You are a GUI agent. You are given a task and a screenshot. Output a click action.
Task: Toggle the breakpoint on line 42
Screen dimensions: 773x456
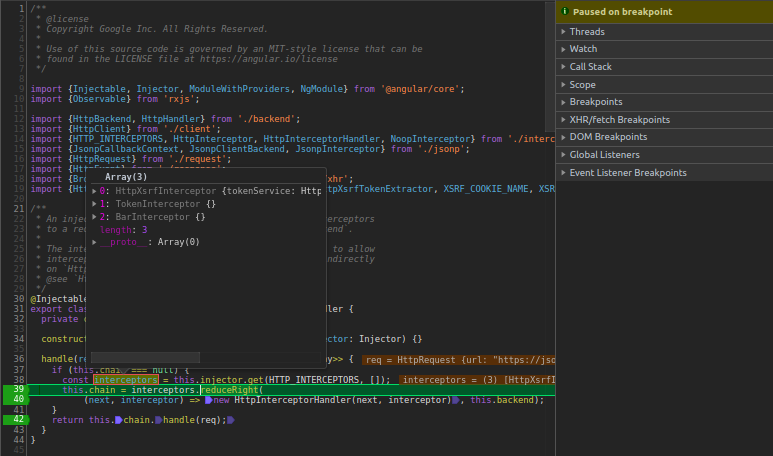(x=16, y=420)
